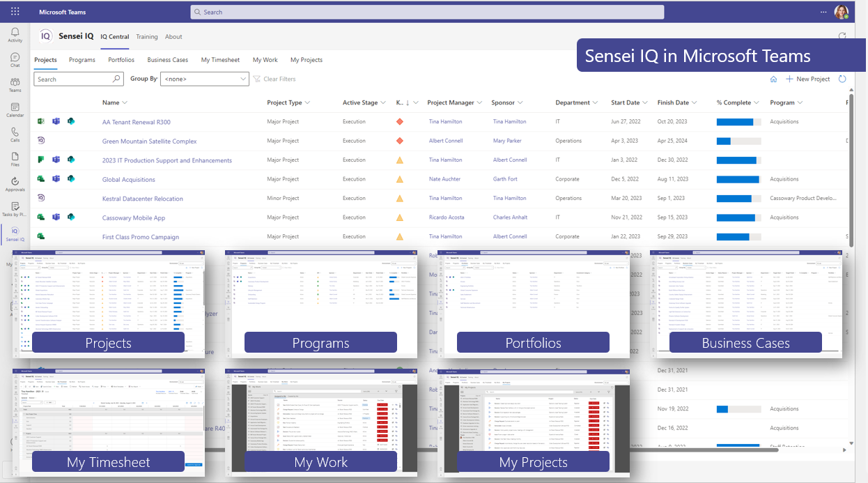
Task: Click the Sensei IQ logo beside the app title
Action: 46,36
